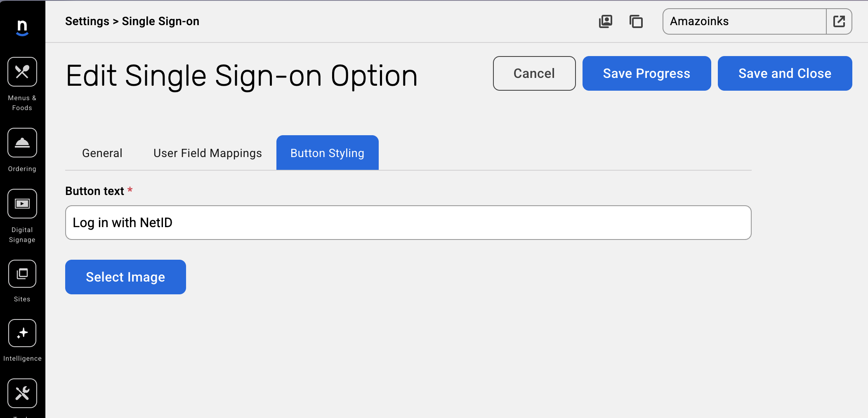Focus the Button text input field
The width and height of the screenshot is (868, 418).
[x=408, y=223]
